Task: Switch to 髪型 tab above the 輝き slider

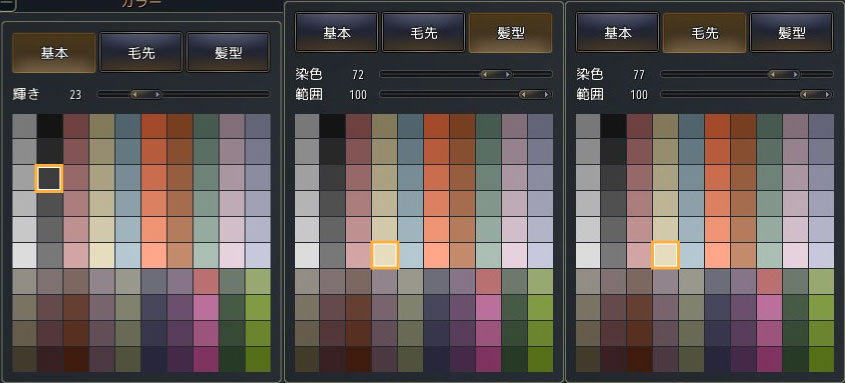Action: click(x=228, y=53)
